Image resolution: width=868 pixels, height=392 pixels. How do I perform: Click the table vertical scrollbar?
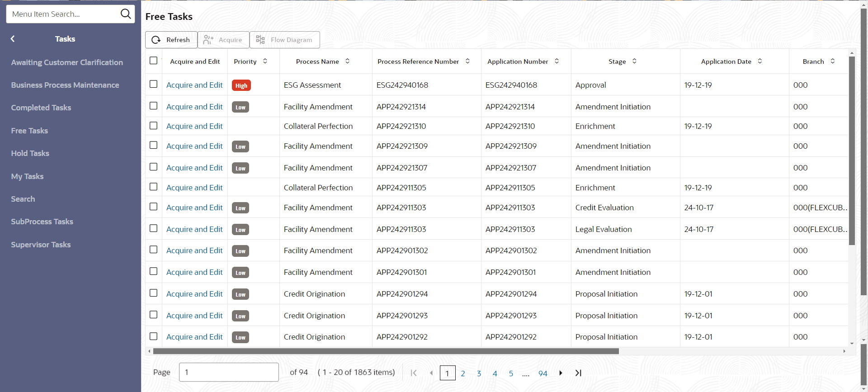click(x=852, y=151)
